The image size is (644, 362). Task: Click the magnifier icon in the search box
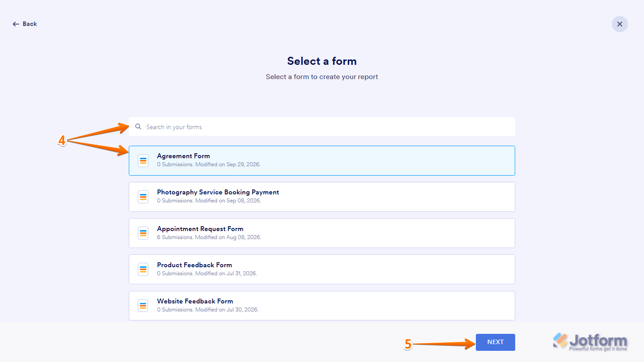[x=139, y=127]
